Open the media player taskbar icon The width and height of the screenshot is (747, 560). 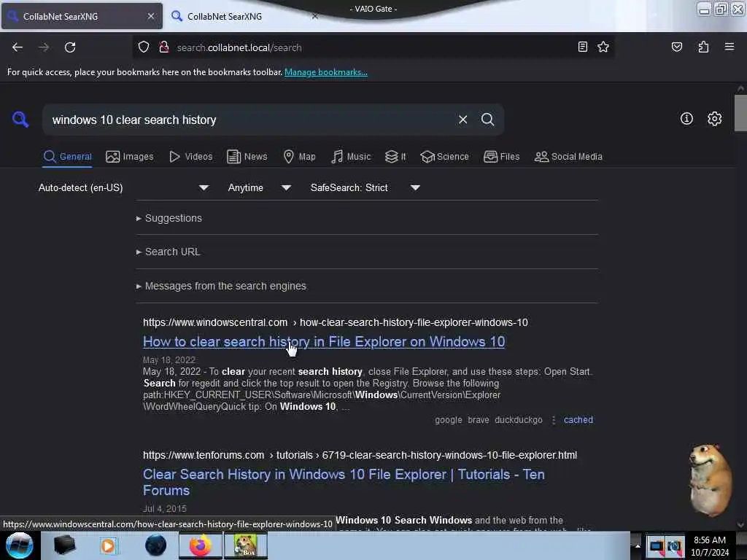pyautogui.click(x=108, y=545)
